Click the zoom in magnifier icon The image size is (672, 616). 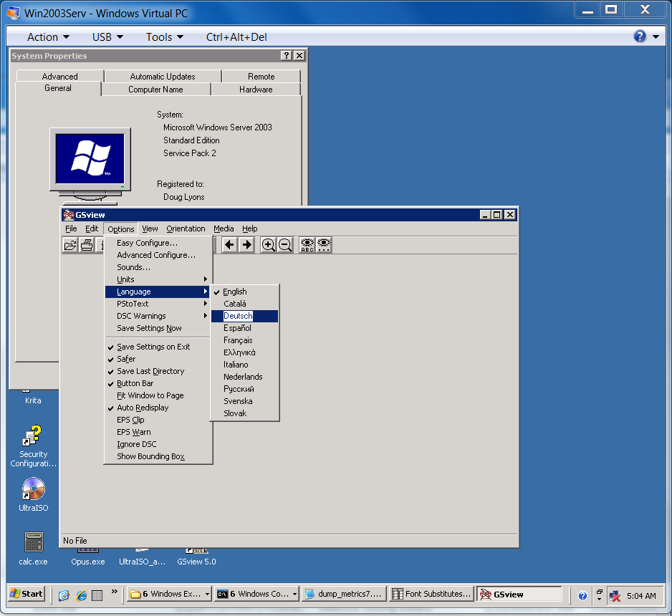pos(269,245)
